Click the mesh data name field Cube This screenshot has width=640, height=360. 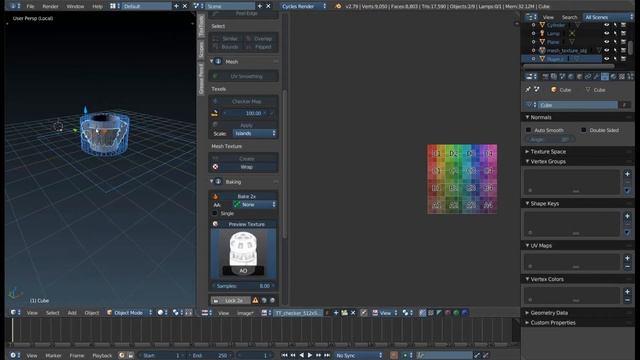tap(577, 105)
